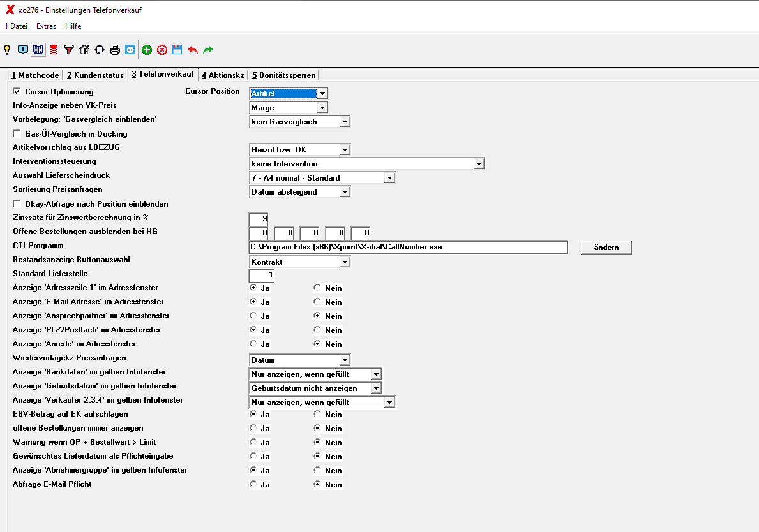Select Ja for Warnung wenn OP + Bestellwert > Limit
Image resolution: width=759 pixels, height=532 pixels.
pyautogui.click(x=253, y=442)
